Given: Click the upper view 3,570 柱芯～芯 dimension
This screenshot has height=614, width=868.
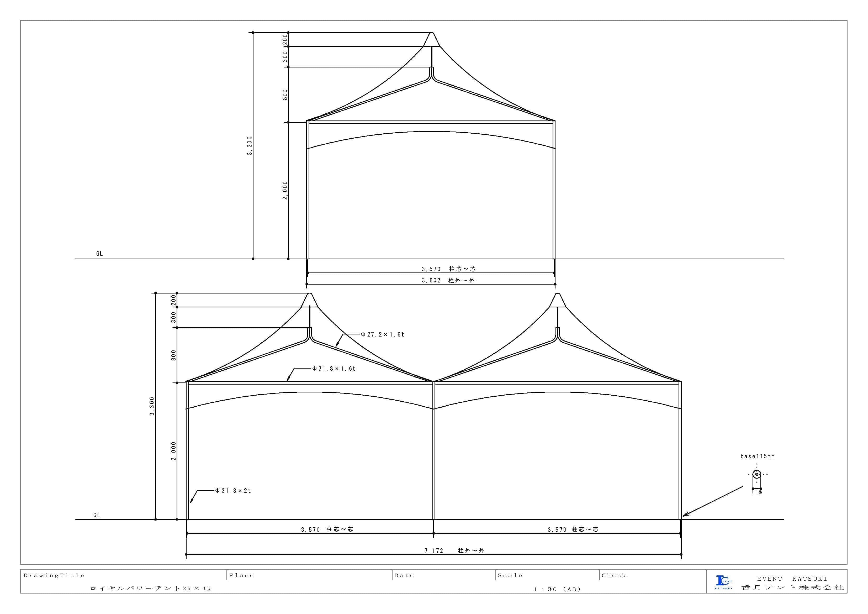Looking at the screenshot, I should (x=448, y=269).
